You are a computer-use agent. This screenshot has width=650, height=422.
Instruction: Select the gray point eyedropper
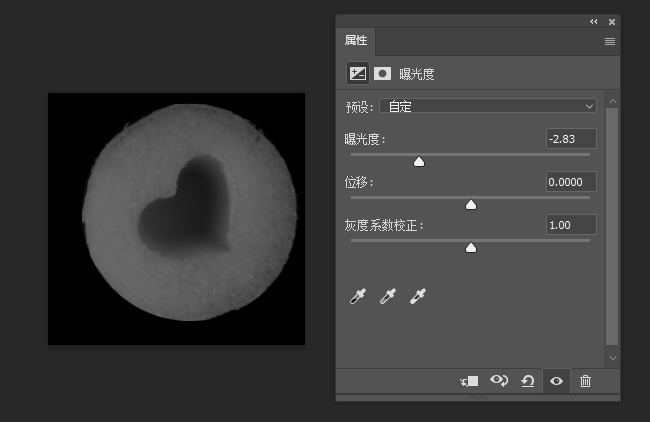[x=388, y=296]
